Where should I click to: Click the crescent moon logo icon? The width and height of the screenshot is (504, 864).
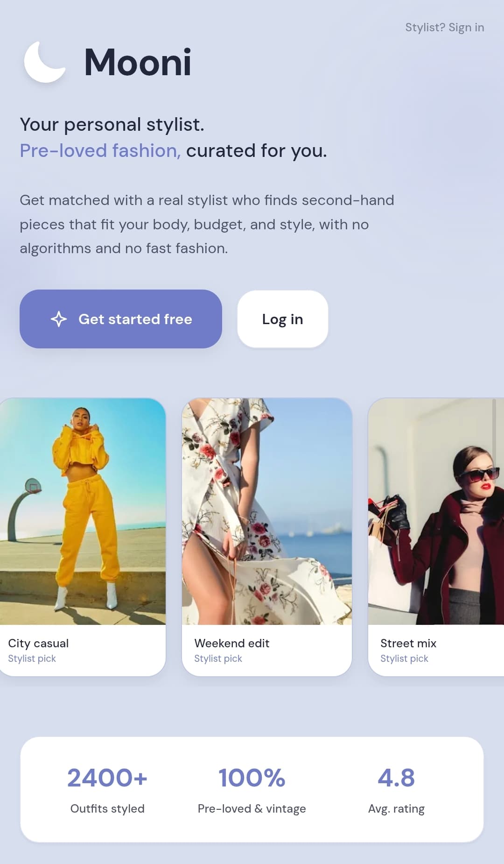pos(44,62)
